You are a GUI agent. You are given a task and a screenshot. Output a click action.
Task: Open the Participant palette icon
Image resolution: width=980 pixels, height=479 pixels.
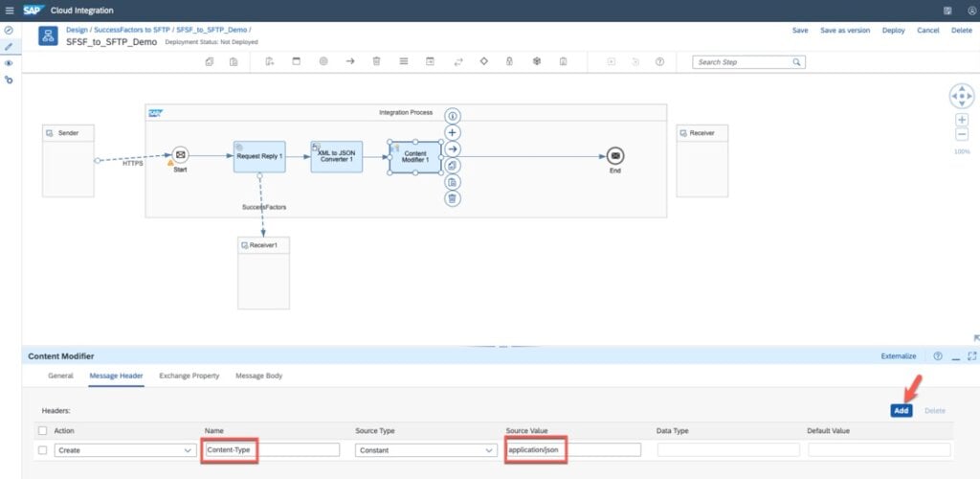269,62
